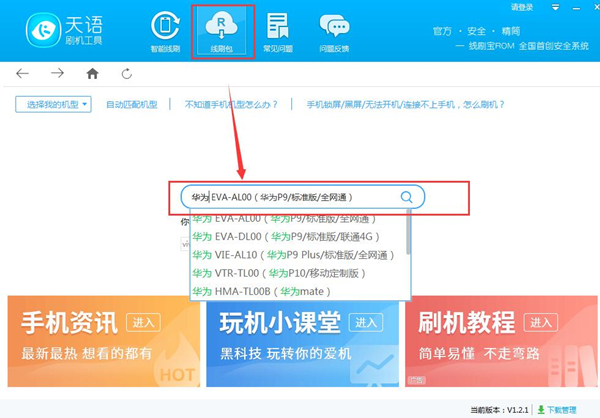Viewport: 600px width, 418px height.
Task: Open 不知道手机机型怎么办 help link
Action: 229,104
